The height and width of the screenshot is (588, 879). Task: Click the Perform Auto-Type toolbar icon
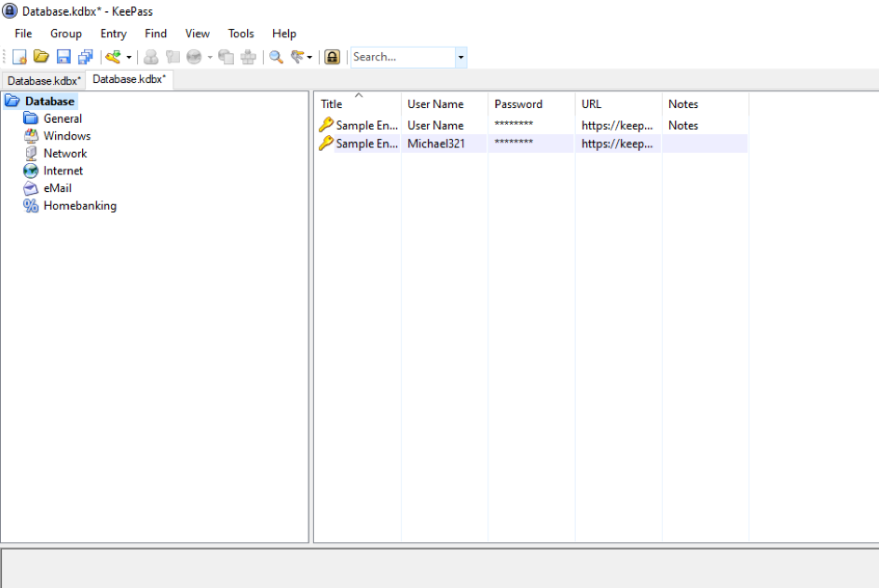pyautogui.click(x=248, y=57)
